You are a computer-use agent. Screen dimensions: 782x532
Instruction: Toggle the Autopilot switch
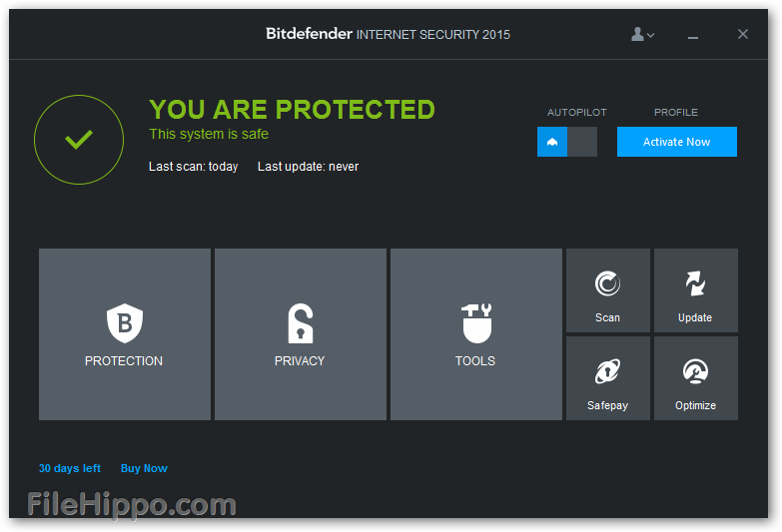pos(566,142)
